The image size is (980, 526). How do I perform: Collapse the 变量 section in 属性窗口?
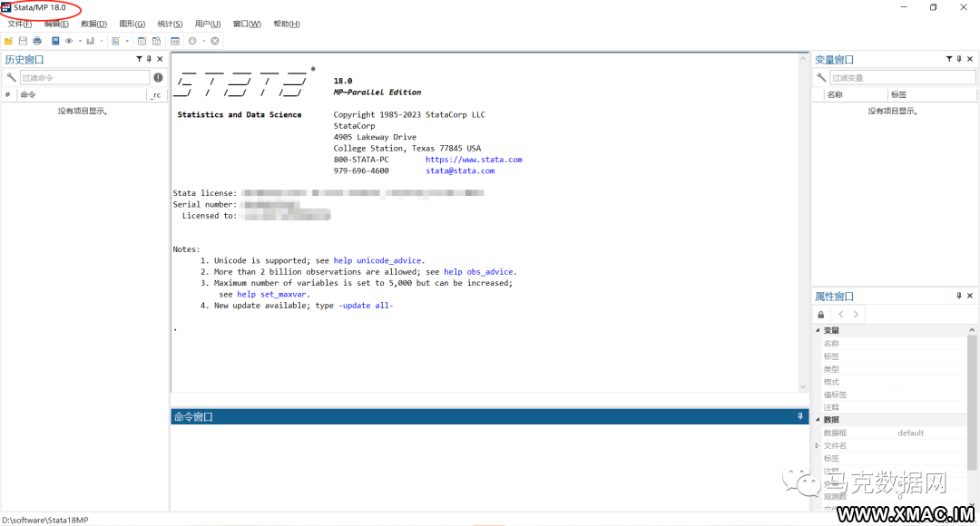818,330
